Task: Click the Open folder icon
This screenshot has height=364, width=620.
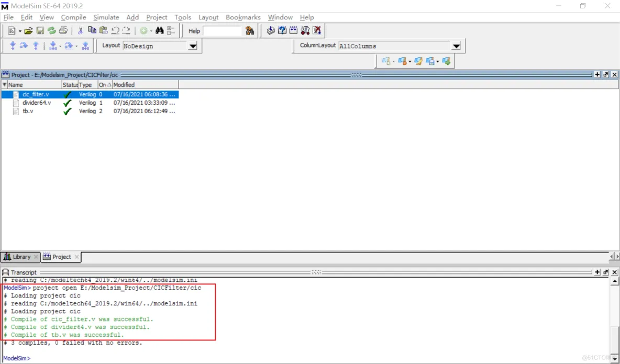Action: [28, 30]
